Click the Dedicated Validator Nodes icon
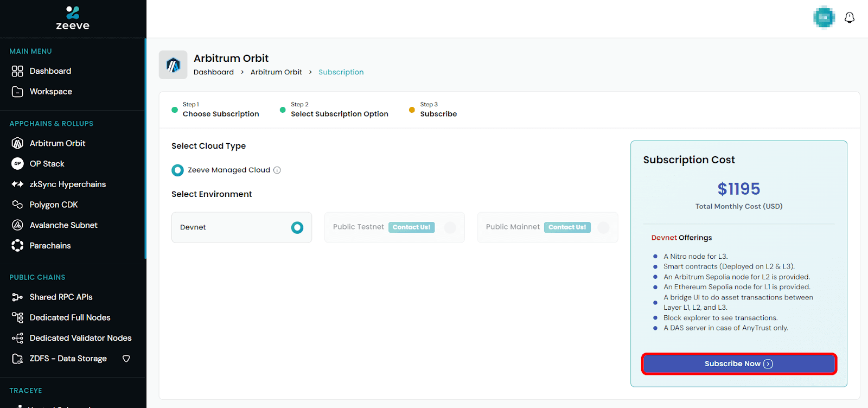The height and width of the screenshot is (408, 868). (x=17, y=338)
